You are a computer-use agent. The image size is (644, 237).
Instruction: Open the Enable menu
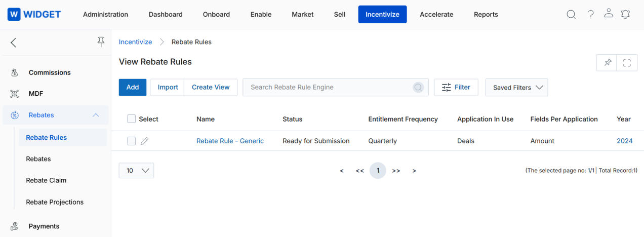coord(261,14)
